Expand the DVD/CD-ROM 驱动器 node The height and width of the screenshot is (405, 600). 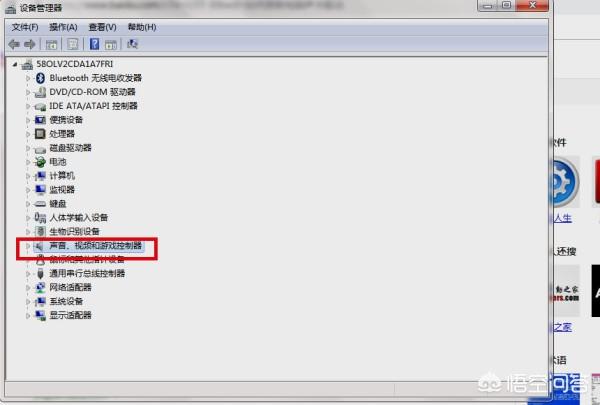pyautogui.click(x=28, y=92)
